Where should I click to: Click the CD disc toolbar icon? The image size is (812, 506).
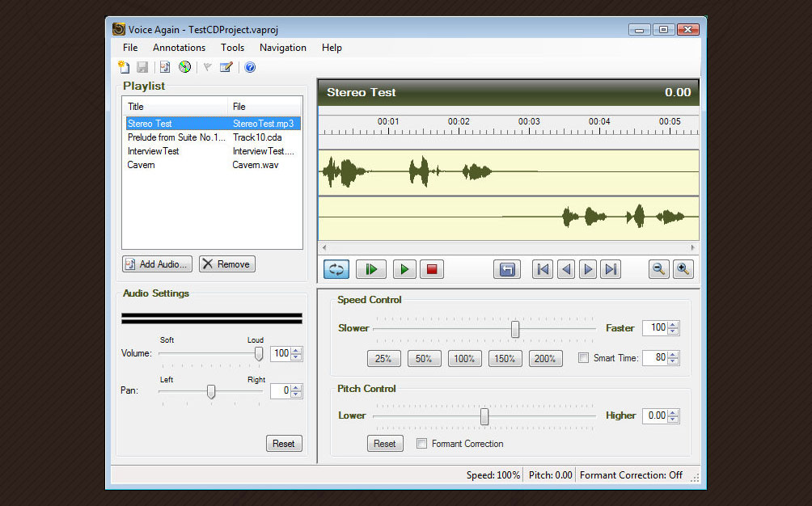184,67
